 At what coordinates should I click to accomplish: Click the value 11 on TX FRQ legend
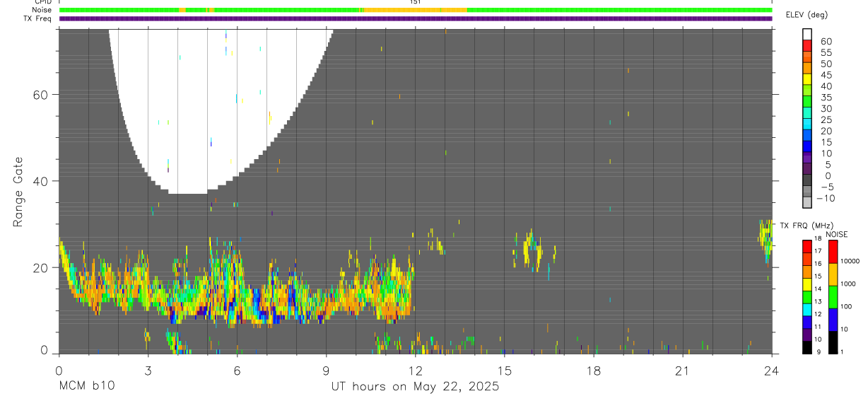[817, 327]
